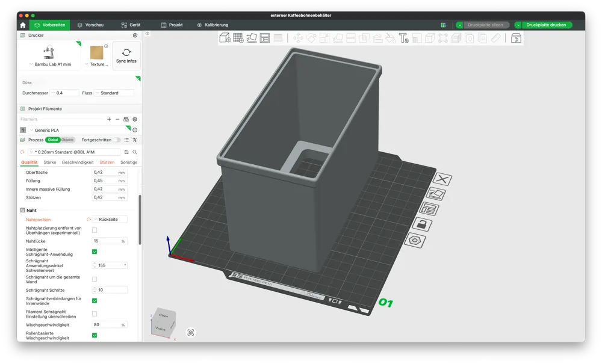Open filament settings gear icon

pyautogui.click(x=135, y=119)
